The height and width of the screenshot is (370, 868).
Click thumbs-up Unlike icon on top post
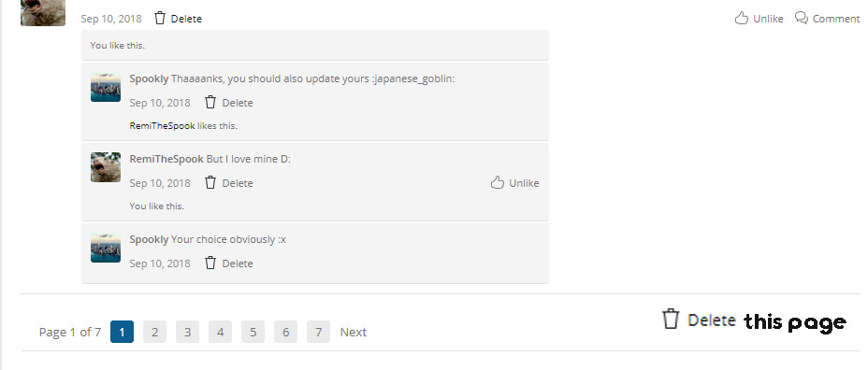point(741,19)
